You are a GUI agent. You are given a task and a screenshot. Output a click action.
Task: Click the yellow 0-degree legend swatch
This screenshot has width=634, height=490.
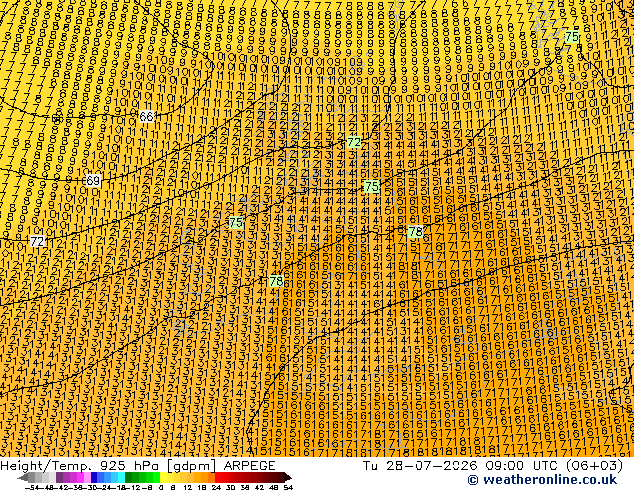163,477
